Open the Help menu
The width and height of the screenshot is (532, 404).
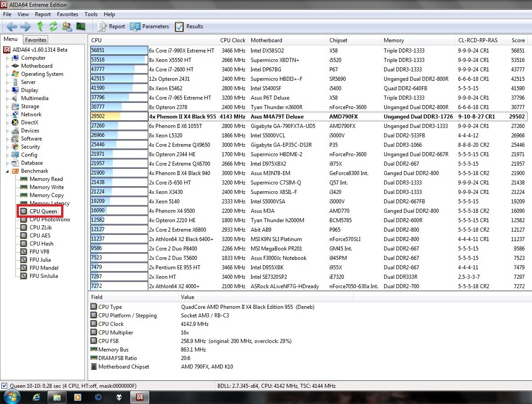coord(109,14)
